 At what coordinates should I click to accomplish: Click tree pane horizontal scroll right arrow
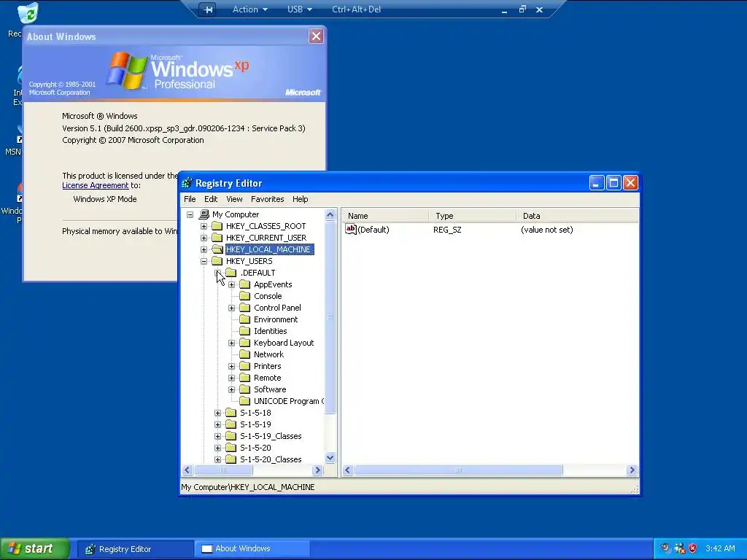[x=318, y=470]
